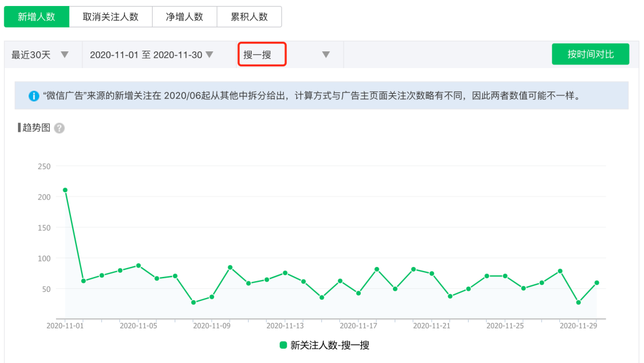Click the 2020-11-25 axis label
The image size is (644, 363).
(x=505, y=326)
